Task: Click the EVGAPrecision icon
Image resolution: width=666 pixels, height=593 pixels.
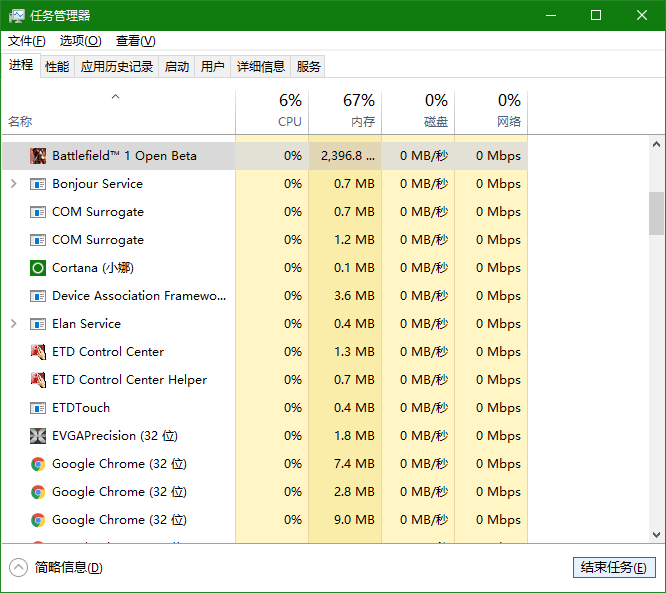Action: point(38,436)
